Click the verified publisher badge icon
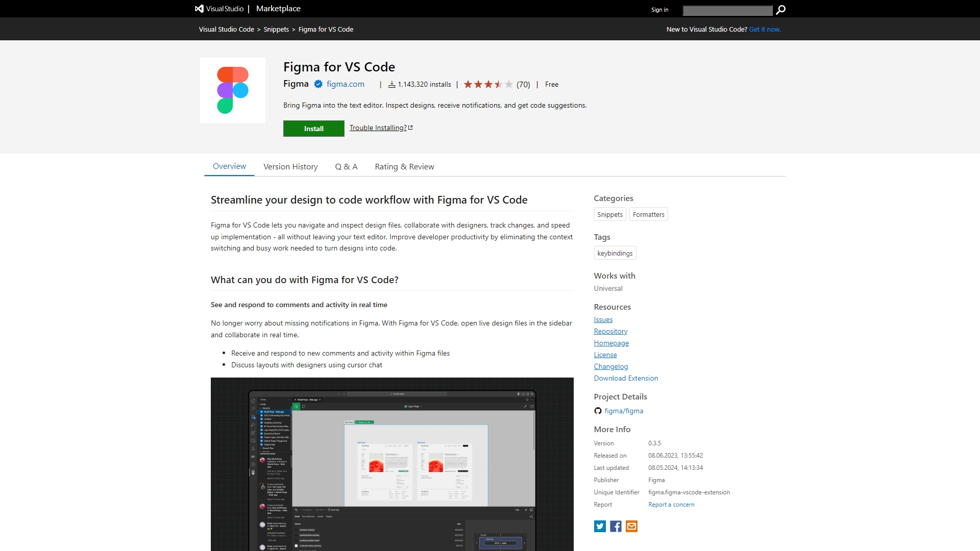 coord(318,84)
